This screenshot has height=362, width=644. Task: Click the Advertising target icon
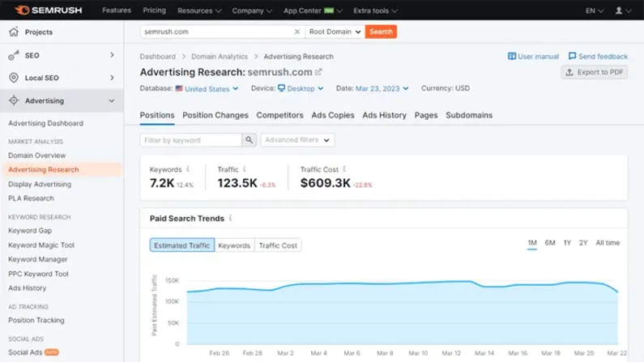(14, 100)
